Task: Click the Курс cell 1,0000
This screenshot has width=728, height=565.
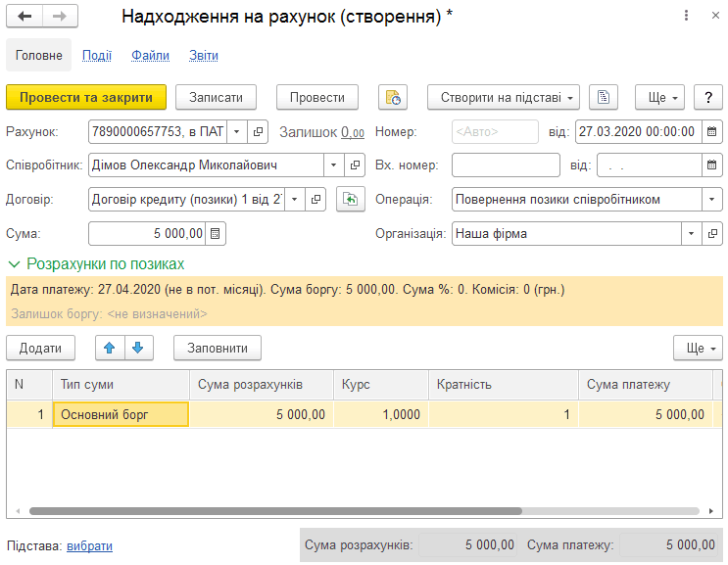Action: click(381, 414)
